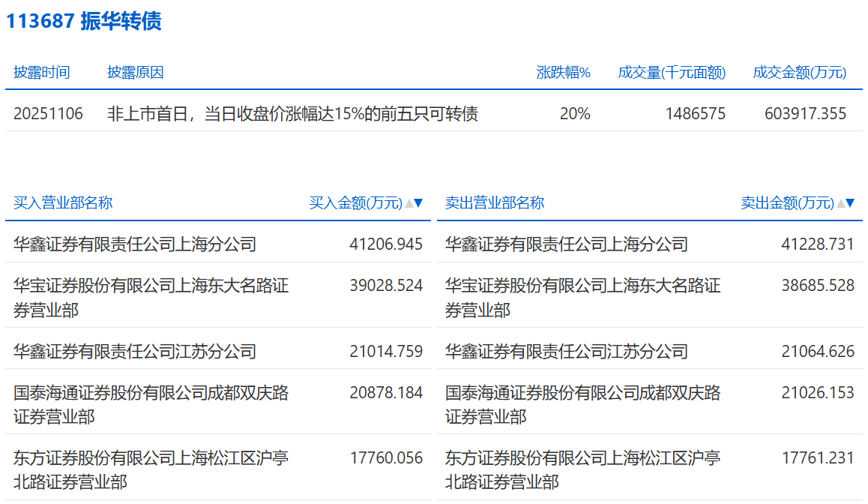
Task: Click the 披露原因 header
Action: [136, 73]
